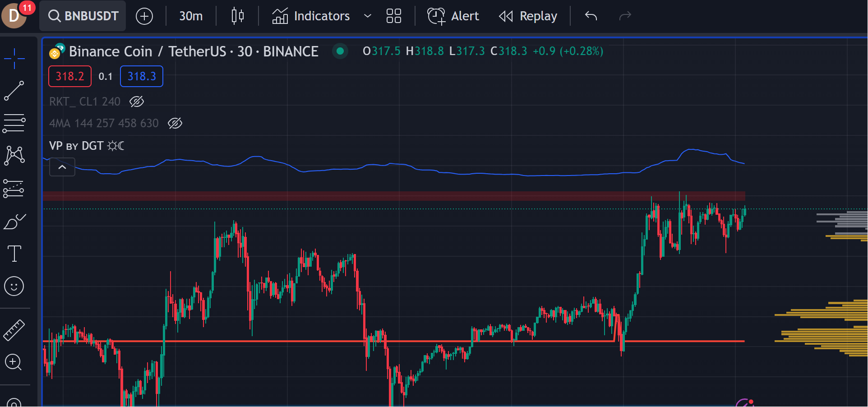This screenshot has height=407, width=868.
Task: Select the brush drawing tool
Action: tap(14, 221)
